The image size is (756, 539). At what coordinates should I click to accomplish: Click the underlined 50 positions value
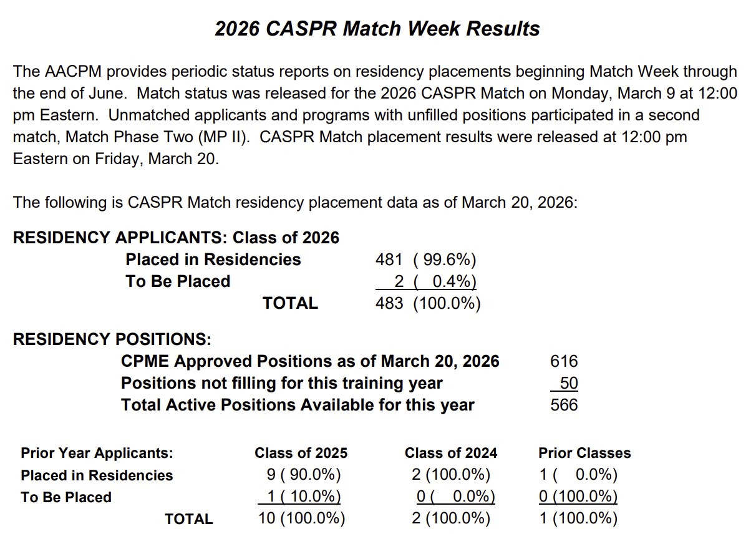click(x=568, y=383)
